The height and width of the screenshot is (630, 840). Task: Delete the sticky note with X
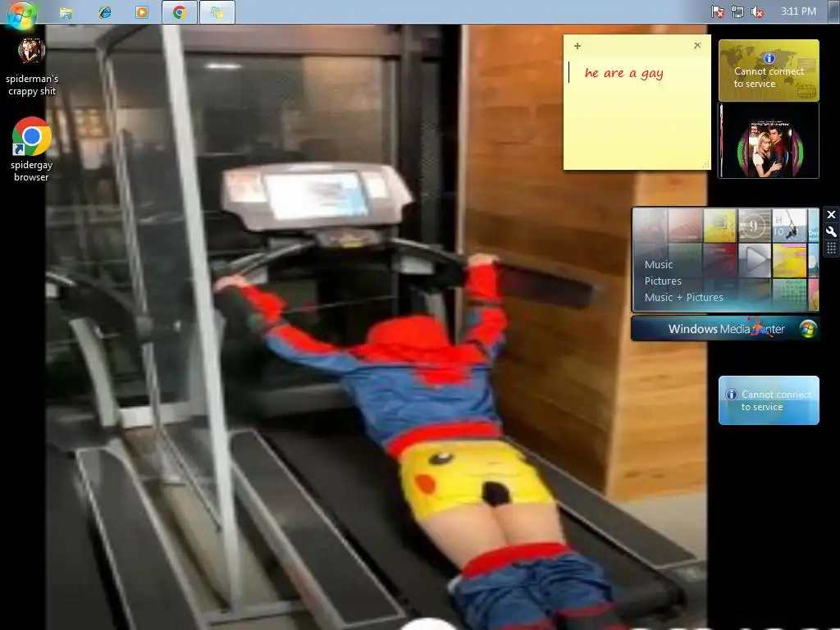697,46
